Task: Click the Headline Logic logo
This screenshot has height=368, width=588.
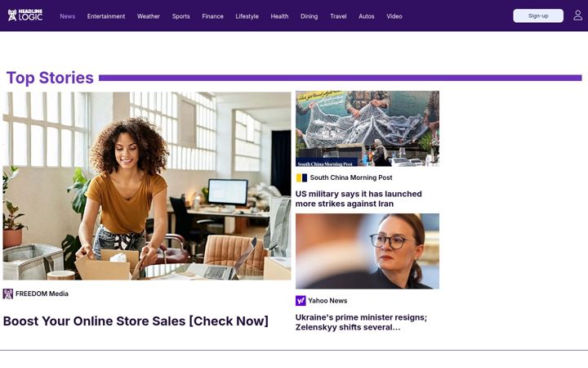Action: (x=25, y=16)
